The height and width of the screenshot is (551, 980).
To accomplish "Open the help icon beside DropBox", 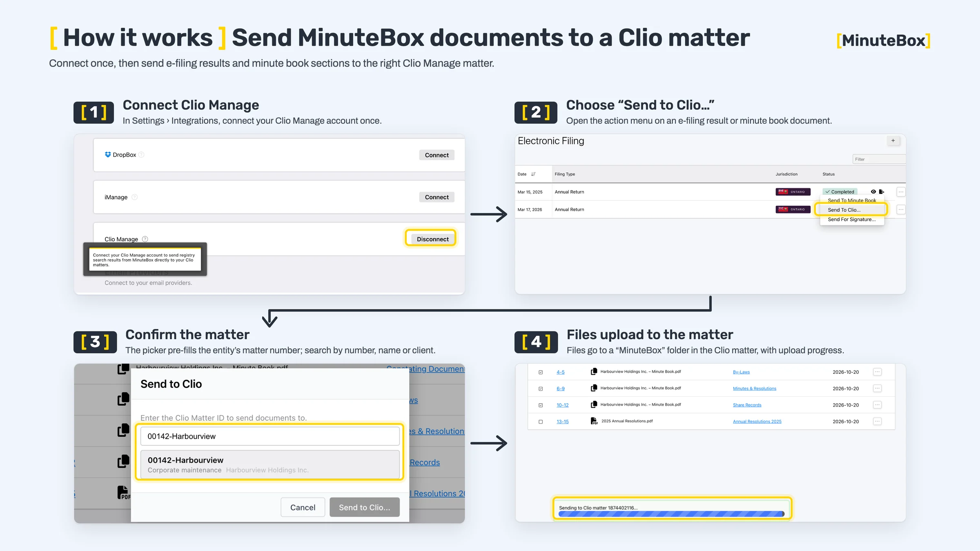I will (x=141, y=155).
